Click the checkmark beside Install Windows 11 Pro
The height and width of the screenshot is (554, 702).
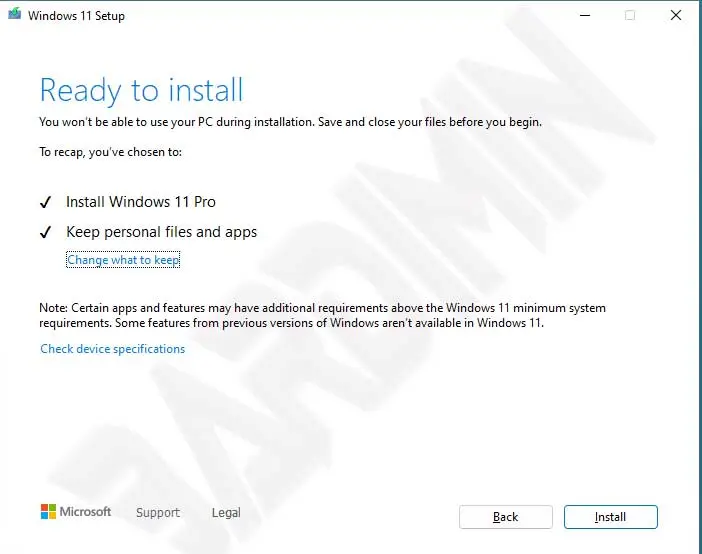[46, 202]
